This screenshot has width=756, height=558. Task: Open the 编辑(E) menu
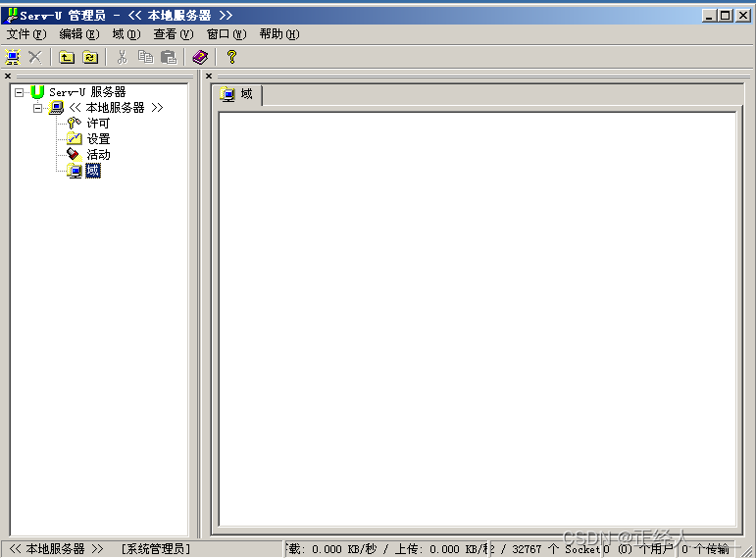[x=79, y=34]
